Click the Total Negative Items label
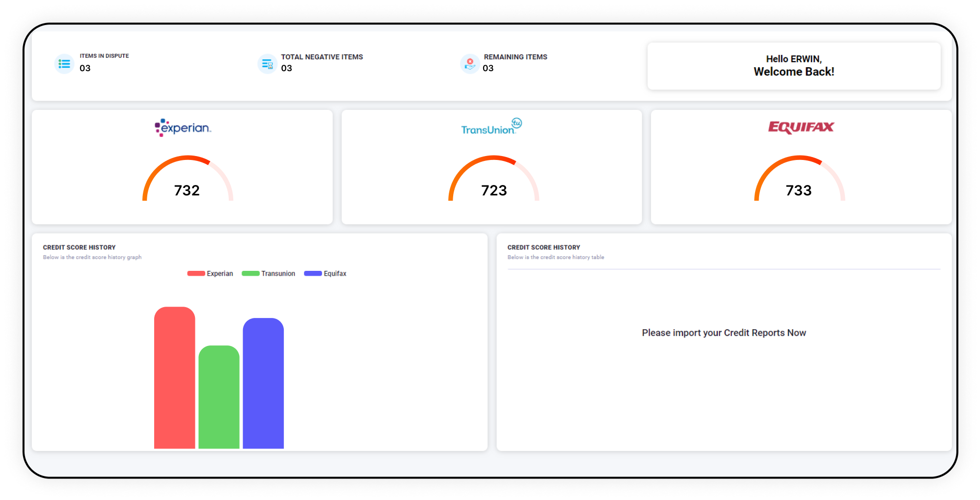Image resolution: width=980 pixels, height=500 pixels. (322, 57)
